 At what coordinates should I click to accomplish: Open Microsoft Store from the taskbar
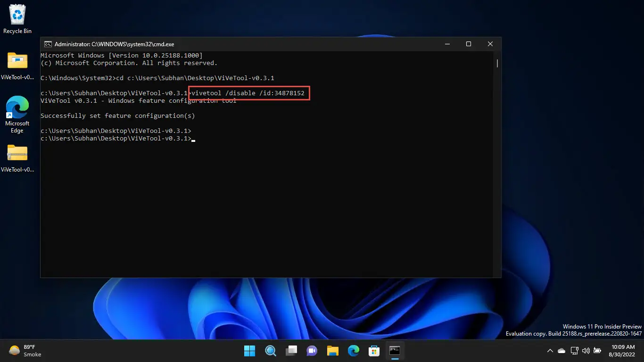coord(374,351)
